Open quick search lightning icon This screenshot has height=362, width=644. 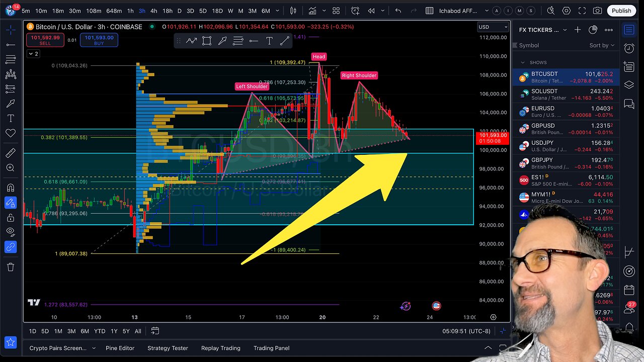(x=550, y=11)
